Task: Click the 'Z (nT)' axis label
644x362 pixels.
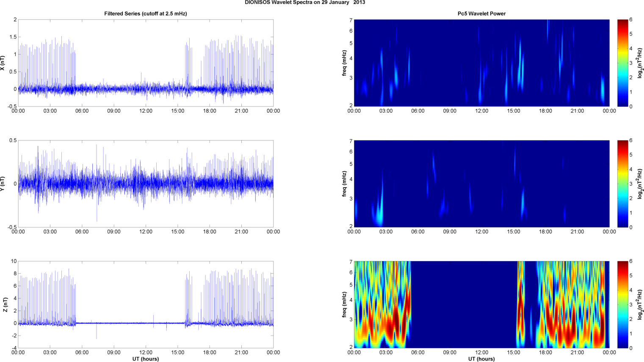Action: [6, 305]
